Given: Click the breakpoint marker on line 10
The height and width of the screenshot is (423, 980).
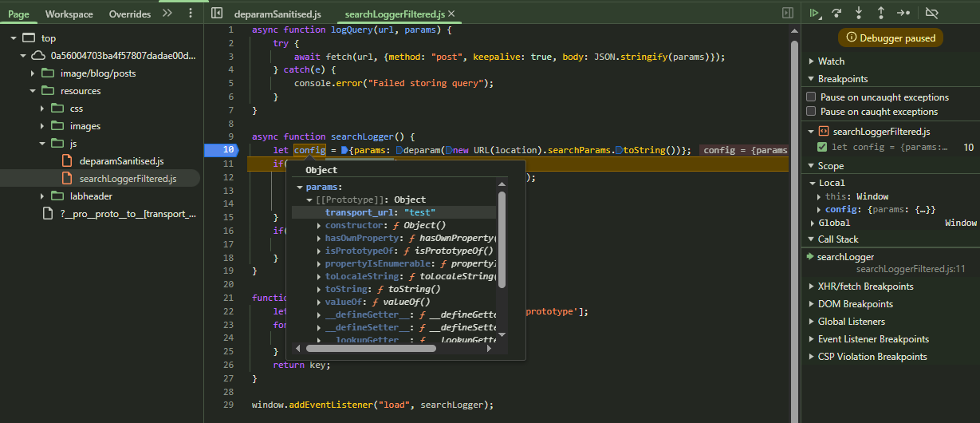Looking at the screenshot, I should coord(221,150).
